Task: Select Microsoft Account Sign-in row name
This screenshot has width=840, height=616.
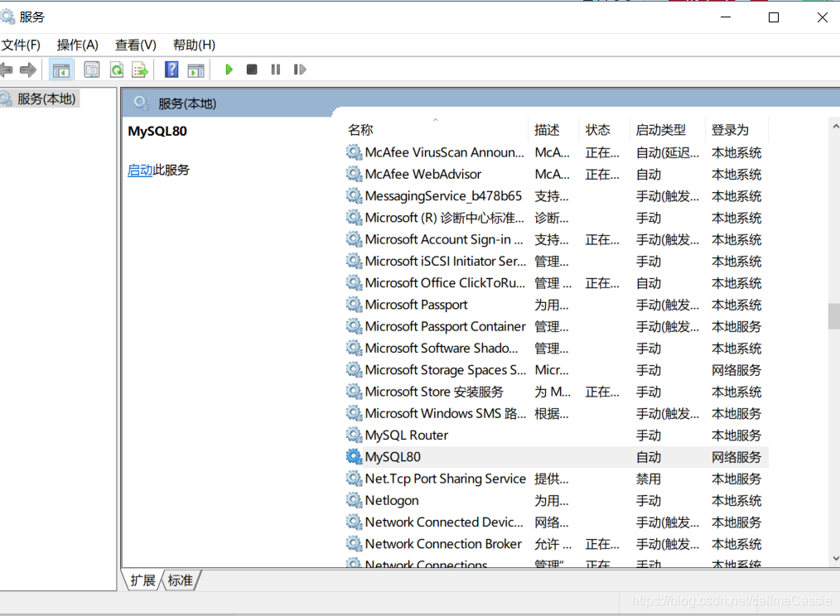Action: coord(444,239)
